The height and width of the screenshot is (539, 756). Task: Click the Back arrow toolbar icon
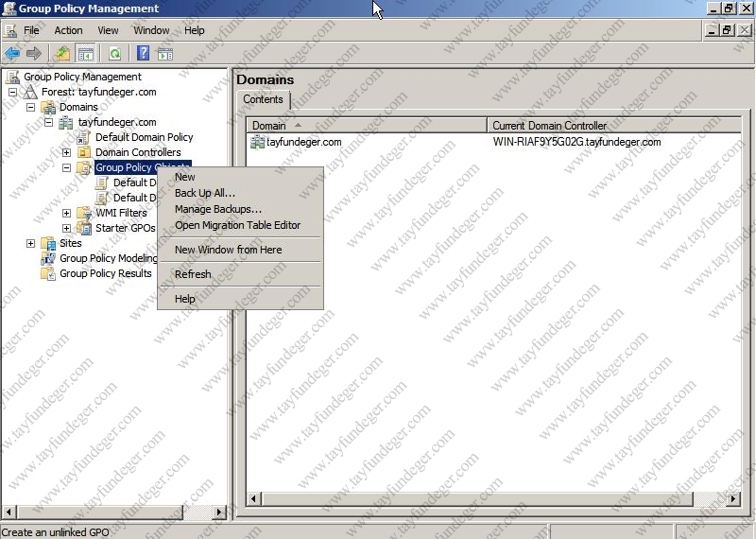pos(12,53)
